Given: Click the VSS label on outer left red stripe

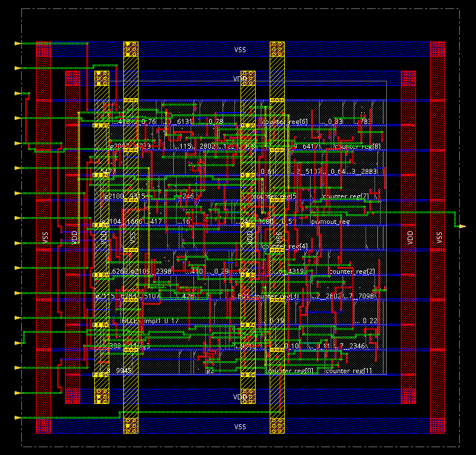Looking at the screenshot, I should coord(45,237).
